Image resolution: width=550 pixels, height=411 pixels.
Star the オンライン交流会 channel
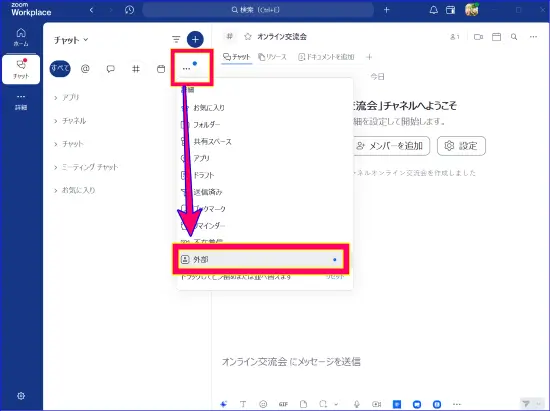[x=248, y=36]
